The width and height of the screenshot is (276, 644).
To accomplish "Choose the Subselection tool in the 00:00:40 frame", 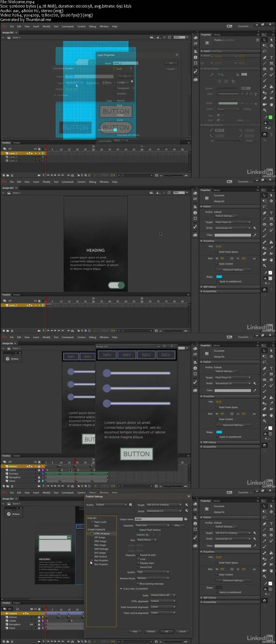I will [271, 351].
